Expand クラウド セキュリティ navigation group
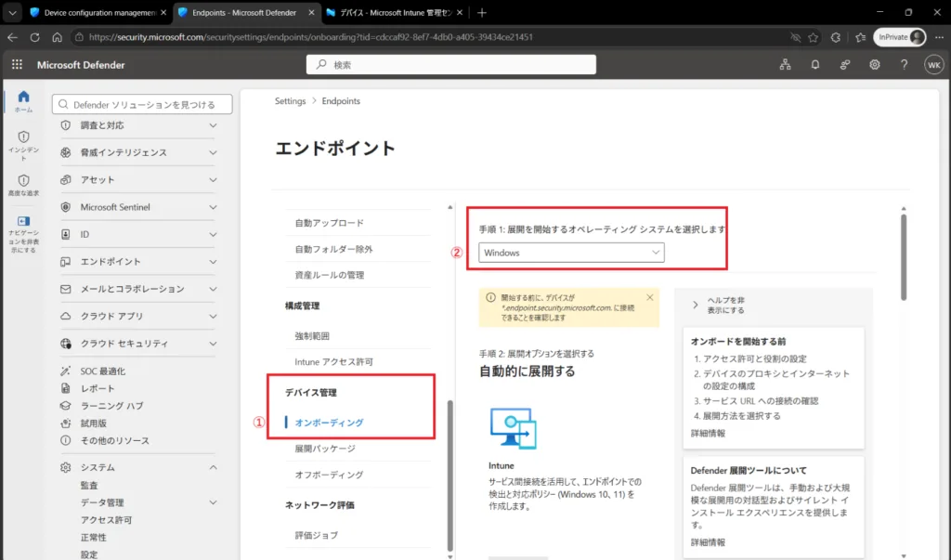Image resolution: width=951 pixels, height=560 pixels. pos(213,344)
